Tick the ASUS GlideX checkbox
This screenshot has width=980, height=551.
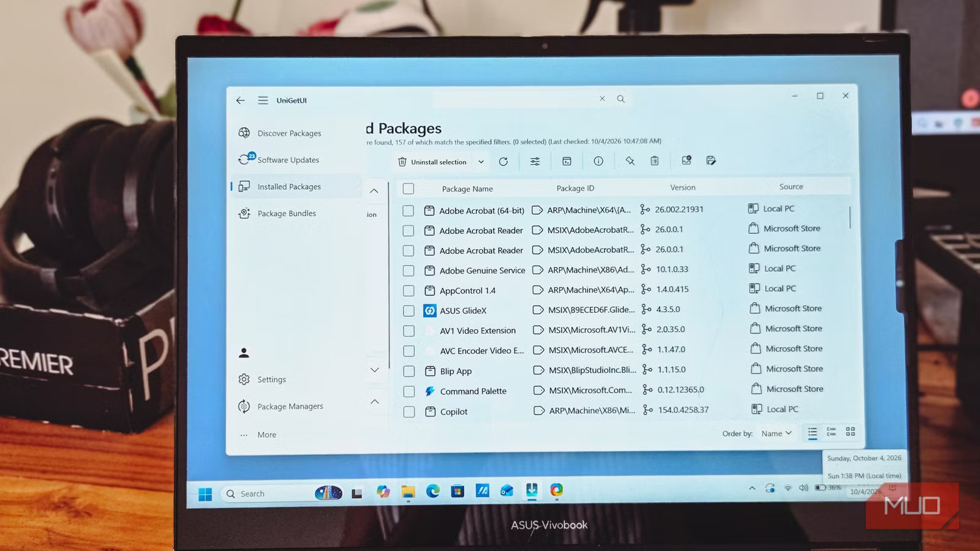(x=409, y=311)
